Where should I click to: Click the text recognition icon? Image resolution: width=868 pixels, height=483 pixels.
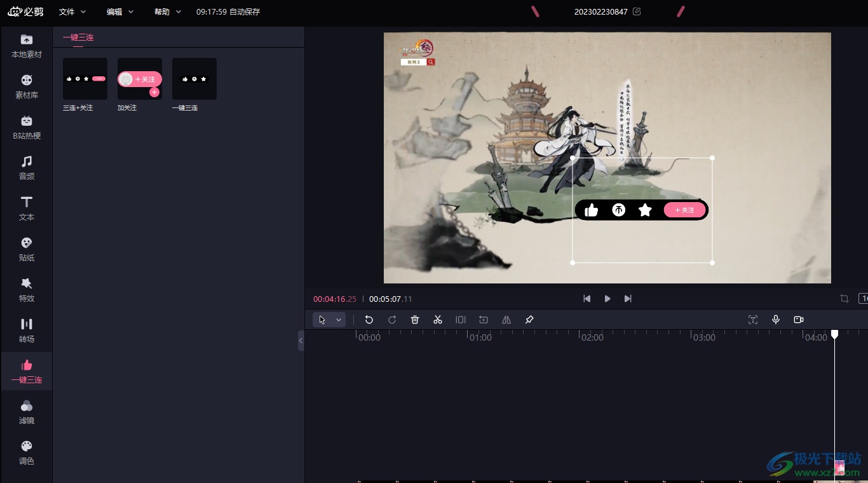753,320
